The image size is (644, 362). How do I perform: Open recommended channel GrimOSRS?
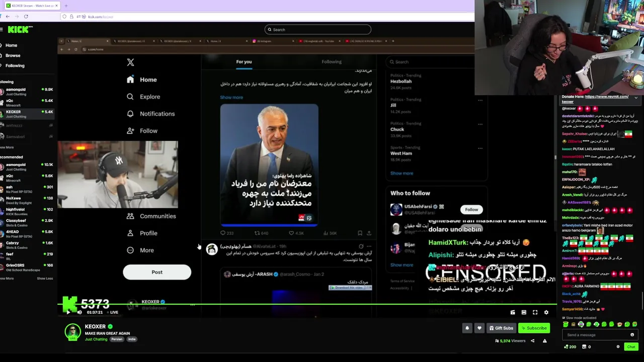(x=27, y=267)
